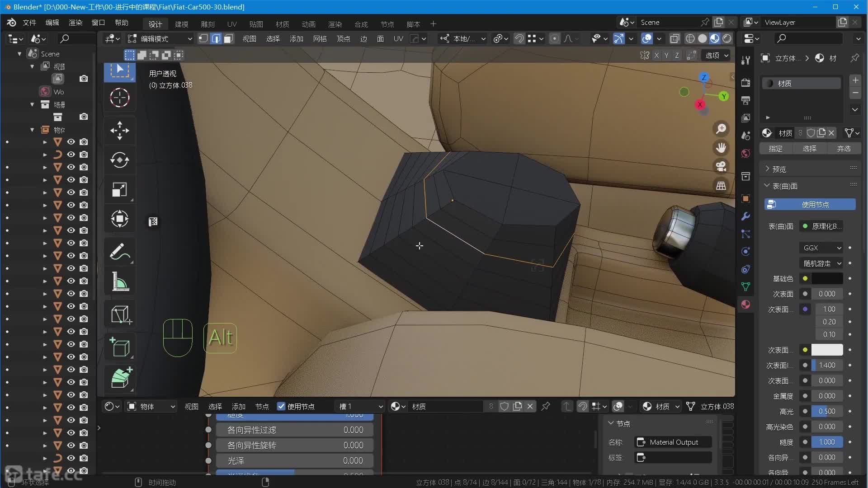
Task: Hide first object in outliner
Action: pos(71,142)
